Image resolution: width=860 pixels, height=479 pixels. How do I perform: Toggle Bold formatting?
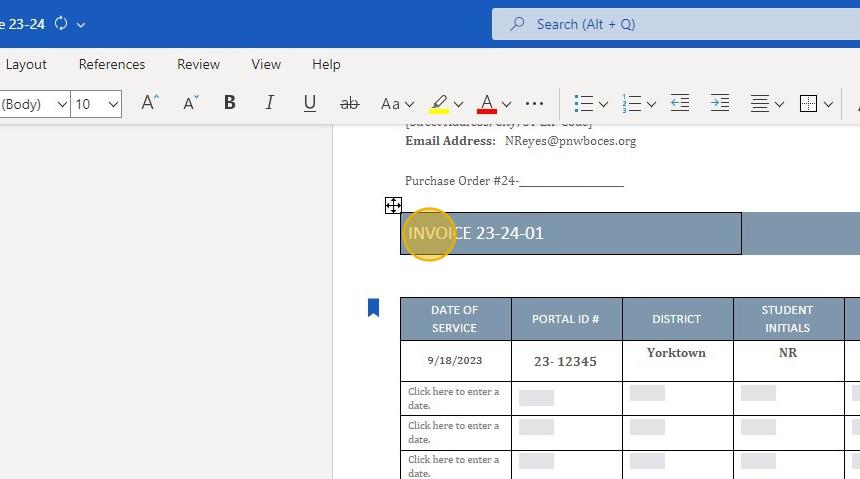[230, 103]
